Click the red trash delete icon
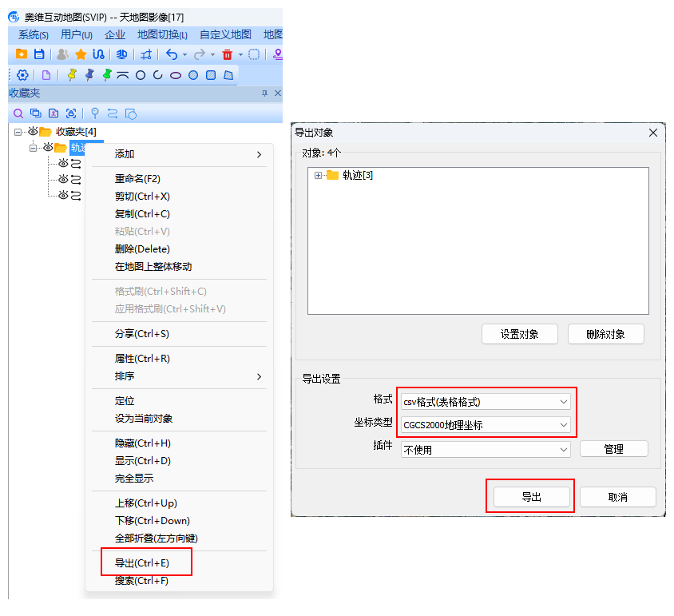 (x=227, y=54)
